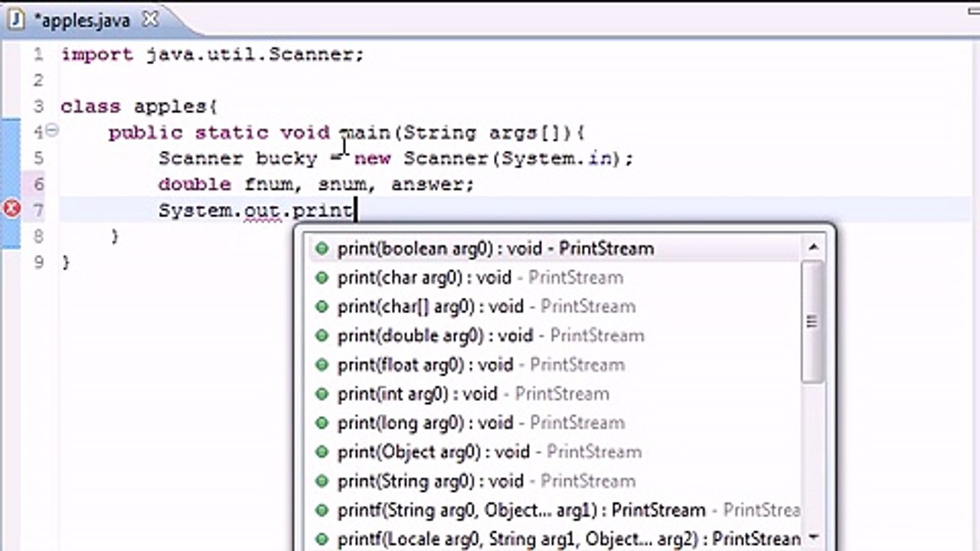Choose printf(String arg0, Object... arg1) suggestion
This screenshot has height=551, width=980.
554,510
